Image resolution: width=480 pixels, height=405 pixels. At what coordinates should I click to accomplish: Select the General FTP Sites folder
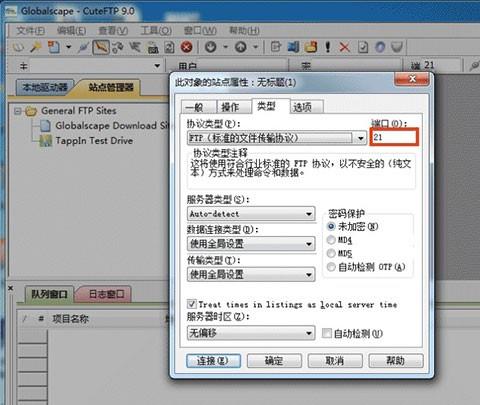(79, 111)
